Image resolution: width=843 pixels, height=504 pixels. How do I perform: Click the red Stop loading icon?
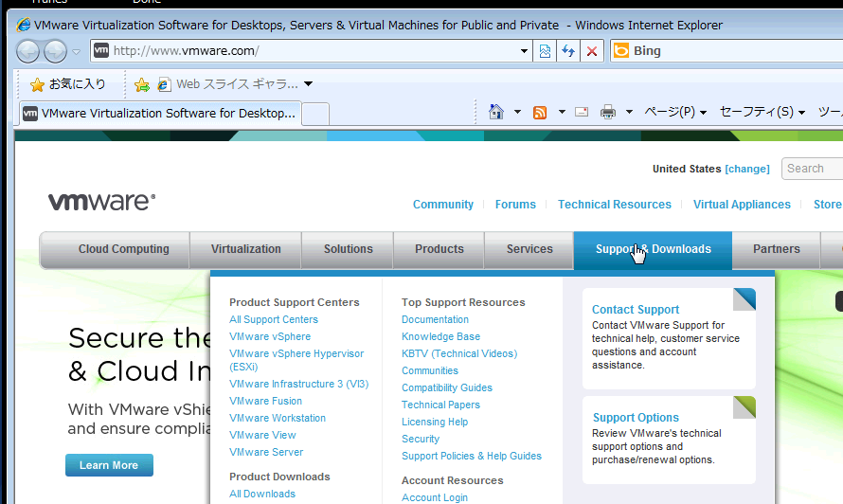(592, 51)
